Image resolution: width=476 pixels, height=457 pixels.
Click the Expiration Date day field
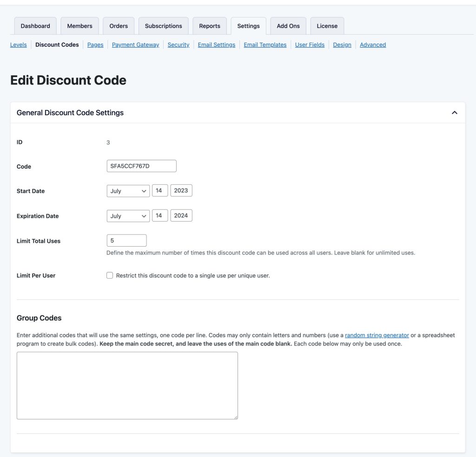(x=160, y=215)
